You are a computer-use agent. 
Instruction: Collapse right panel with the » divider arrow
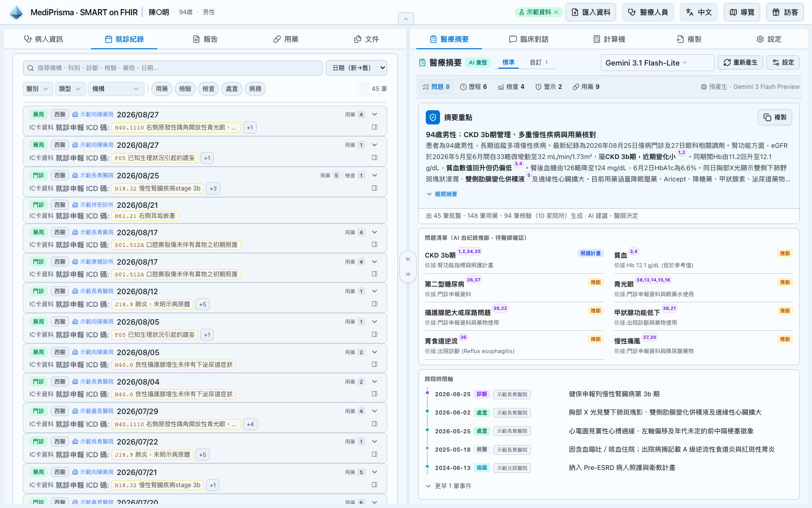[408, 274]
